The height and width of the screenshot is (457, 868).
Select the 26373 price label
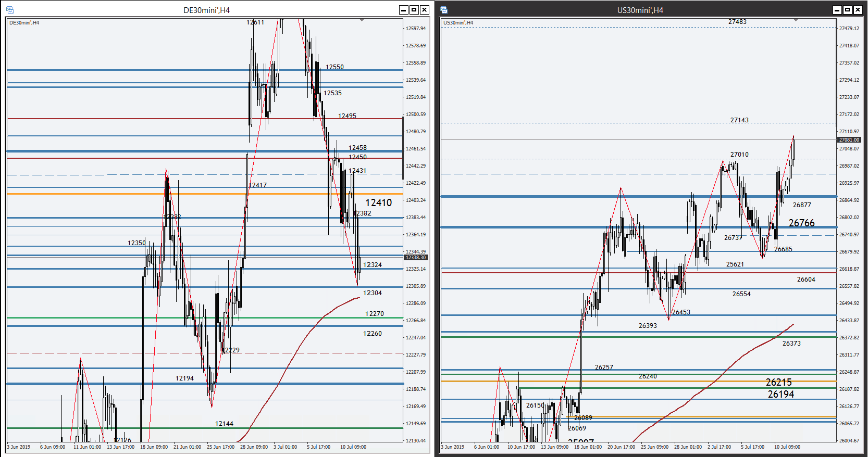pos(791,344)
